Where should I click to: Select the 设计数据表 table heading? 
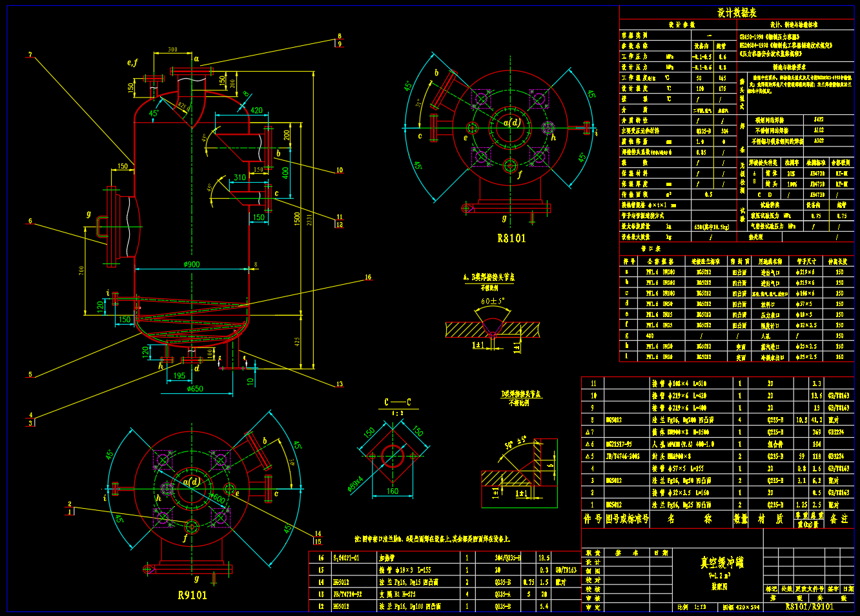point(737,12)
